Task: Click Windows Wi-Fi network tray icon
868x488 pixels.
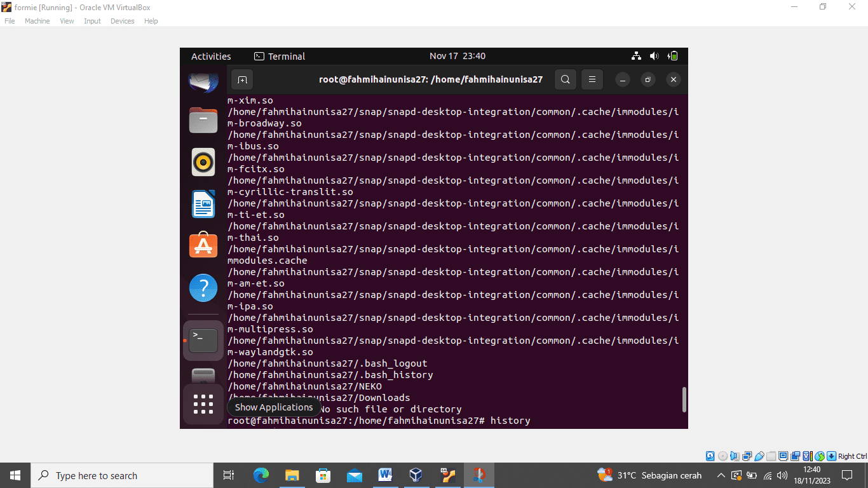Action: (768, 475)
